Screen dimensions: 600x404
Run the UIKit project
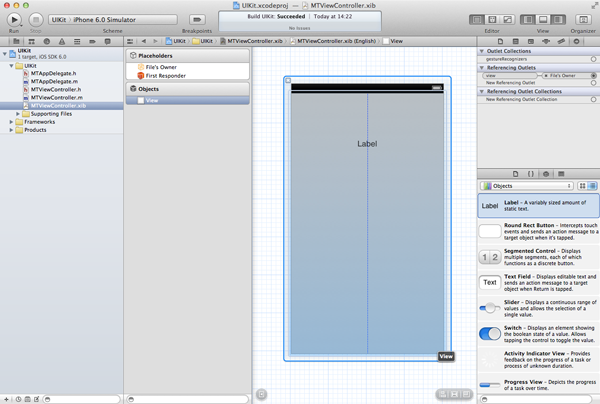[14, 20]
